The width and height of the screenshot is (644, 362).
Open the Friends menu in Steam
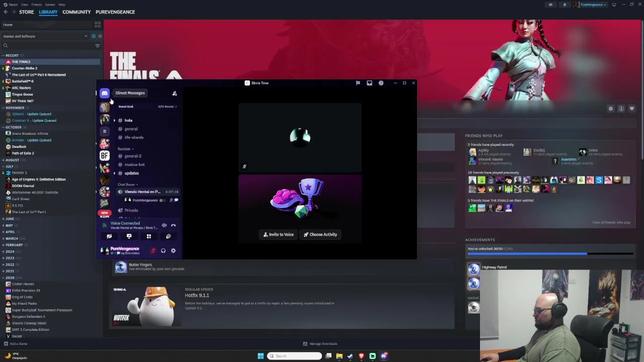[36, 5]
